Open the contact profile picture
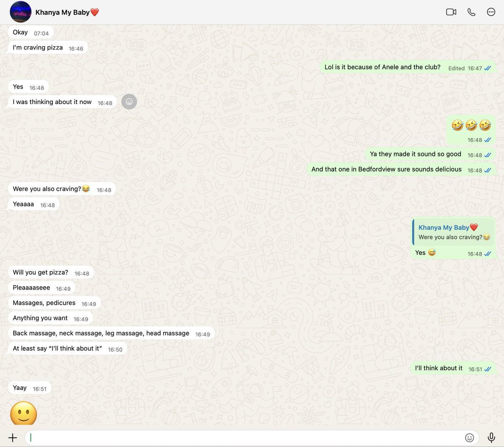 [x=20, y=12]
